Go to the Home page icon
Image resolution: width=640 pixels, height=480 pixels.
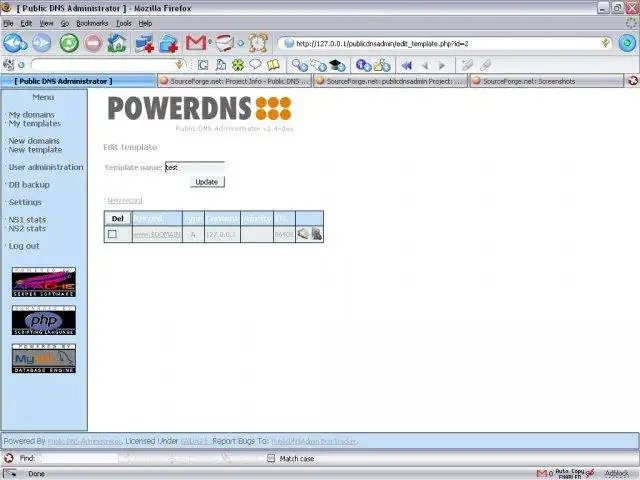tap(117, 43)
